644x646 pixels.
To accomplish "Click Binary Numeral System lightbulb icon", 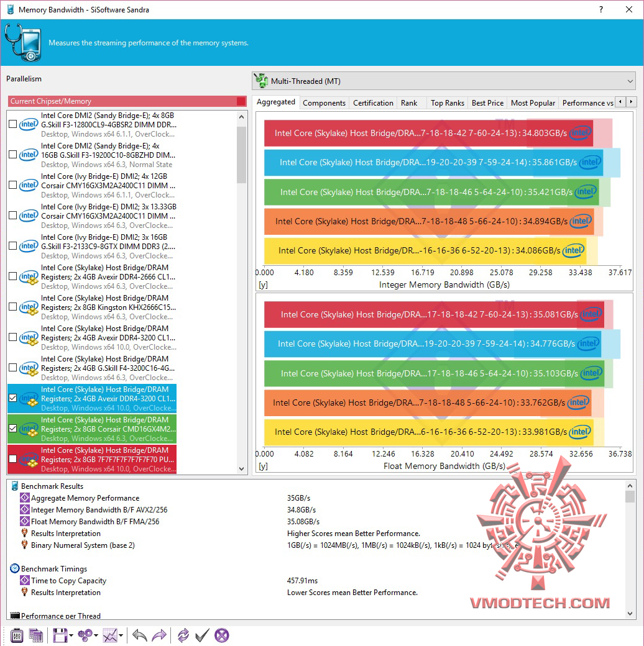I will click(25, 545).
